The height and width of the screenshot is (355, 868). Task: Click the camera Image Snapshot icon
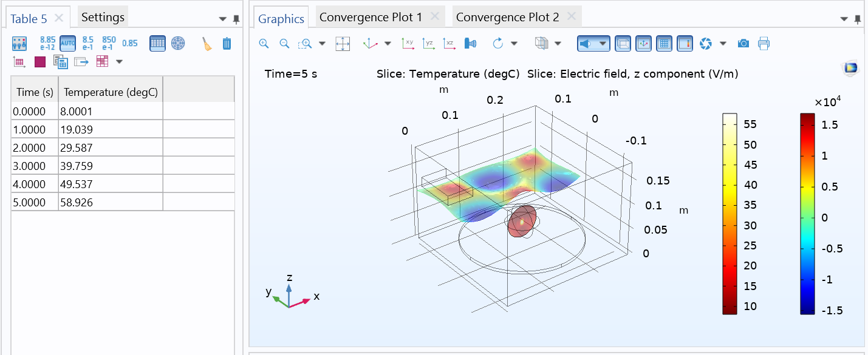coord(743,44)
